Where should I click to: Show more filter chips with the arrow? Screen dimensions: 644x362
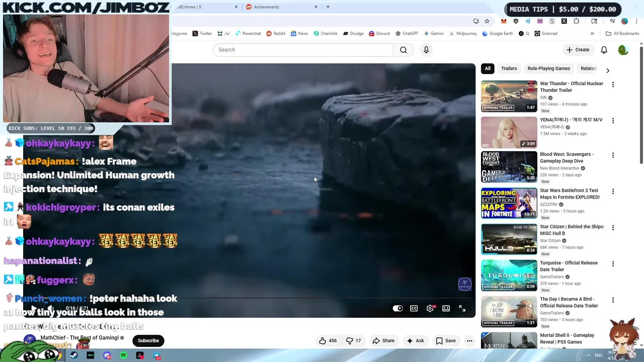click(608, 71)
